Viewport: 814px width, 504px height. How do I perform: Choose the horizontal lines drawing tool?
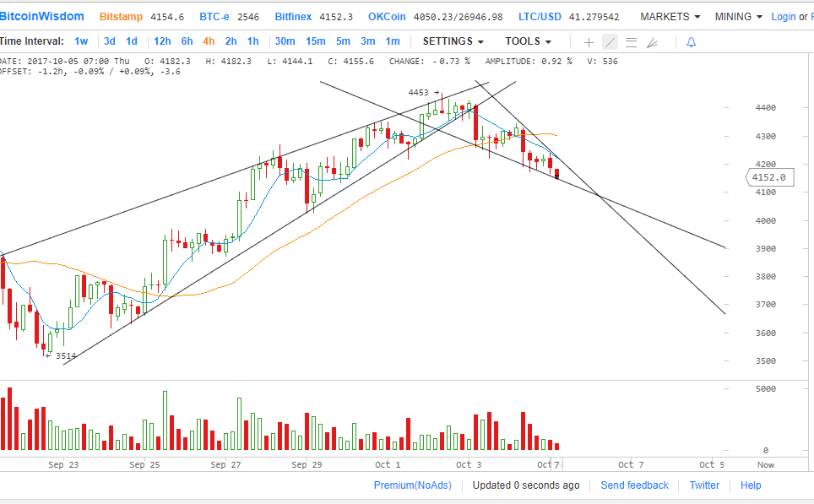point(631,41)
